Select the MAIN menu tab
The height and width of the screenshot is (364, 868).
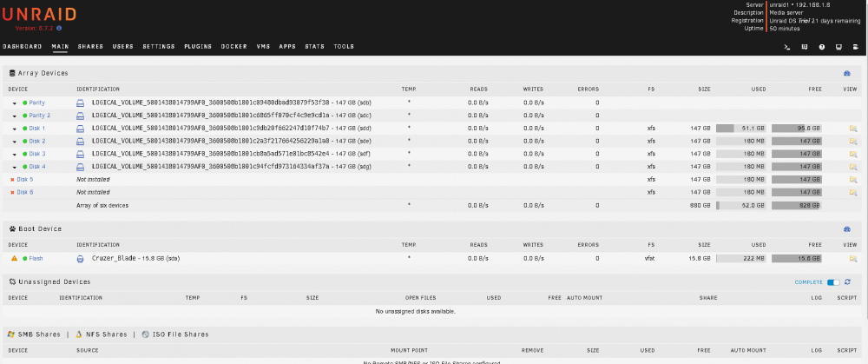(x=60, y=47)
